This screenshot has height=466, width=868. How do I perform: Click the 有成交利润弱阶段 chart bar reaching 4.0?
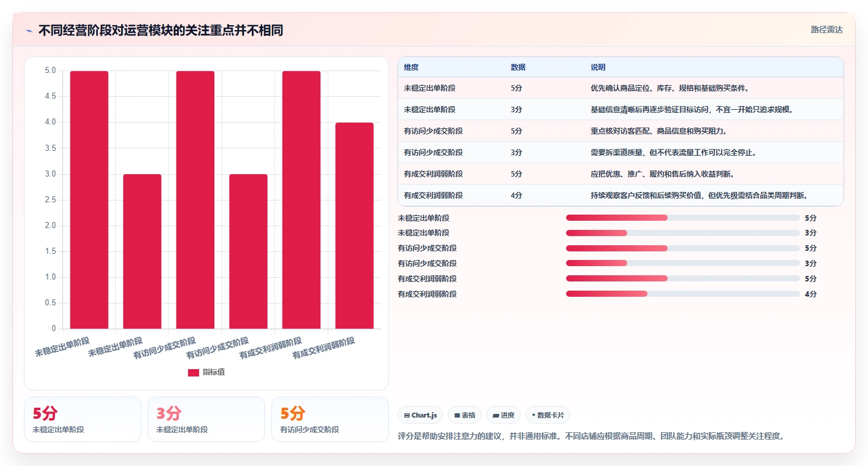[x=355, y=226]
